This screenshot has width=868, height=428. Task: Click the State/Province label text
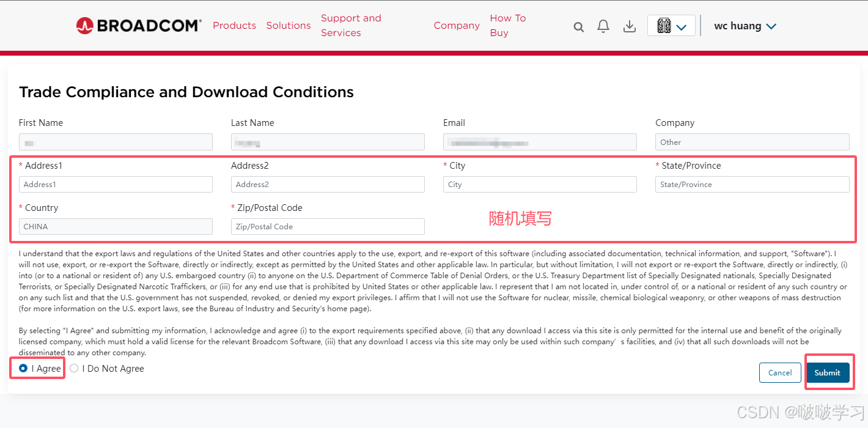pyautogui.click(x=691, y=166)
